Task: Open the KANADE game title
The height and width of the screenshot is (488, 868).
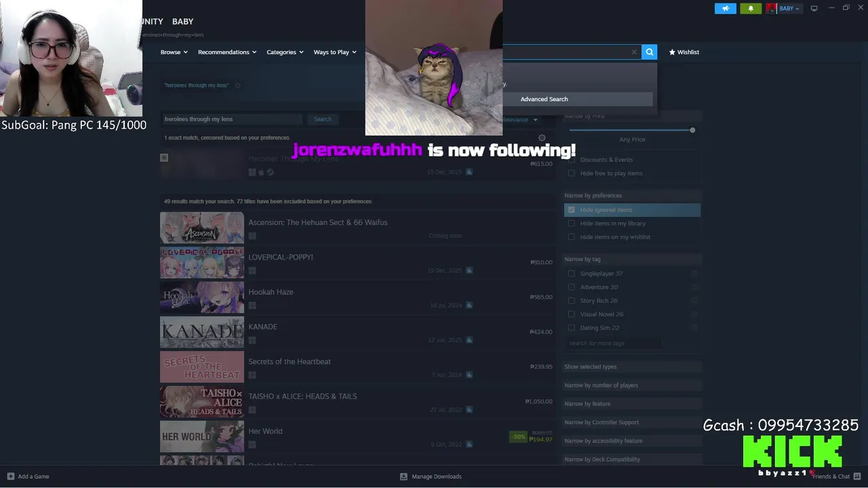Action: [262, 327]
